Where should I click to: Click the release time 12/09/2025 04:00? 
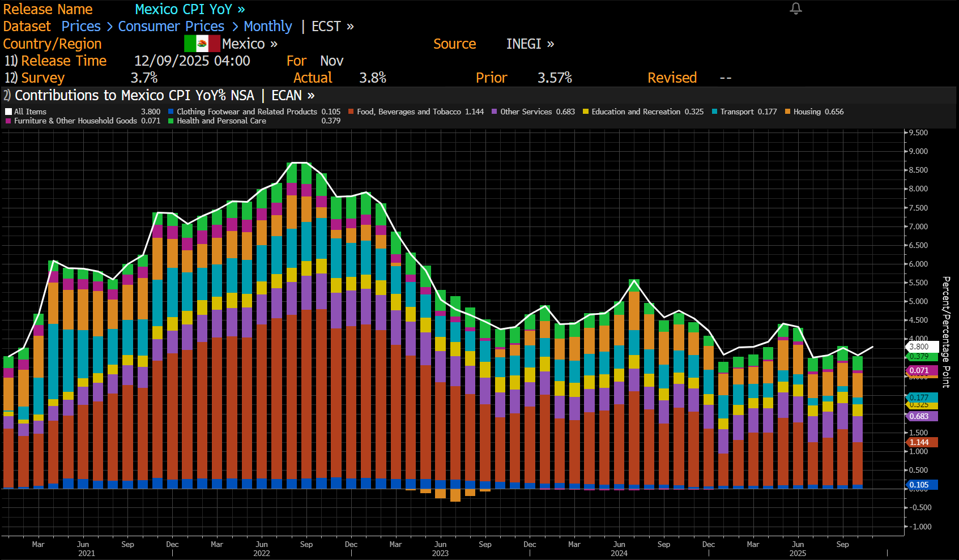(x=192, y=61)
